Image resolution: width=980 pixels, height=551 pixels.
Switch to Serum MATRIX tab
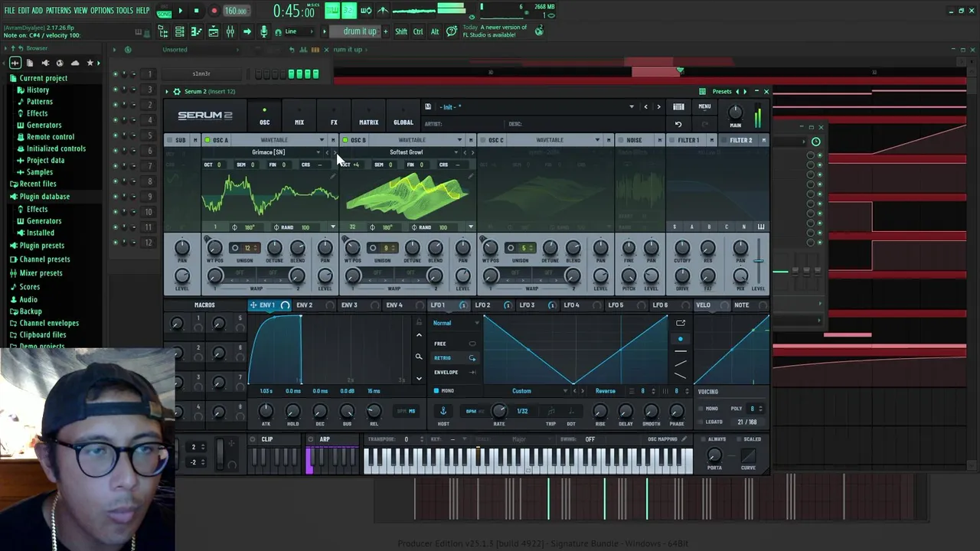tap(368, 116)
